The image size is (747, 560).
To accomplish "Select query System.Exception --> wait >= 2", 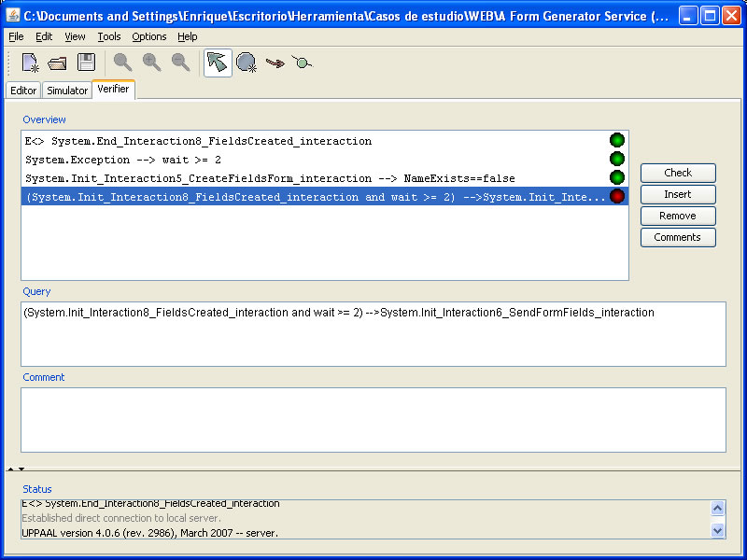I will point(325,160).
